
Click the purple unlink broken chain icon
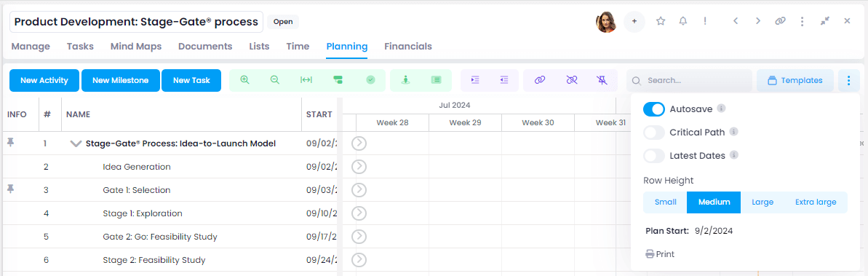(572, 80)
